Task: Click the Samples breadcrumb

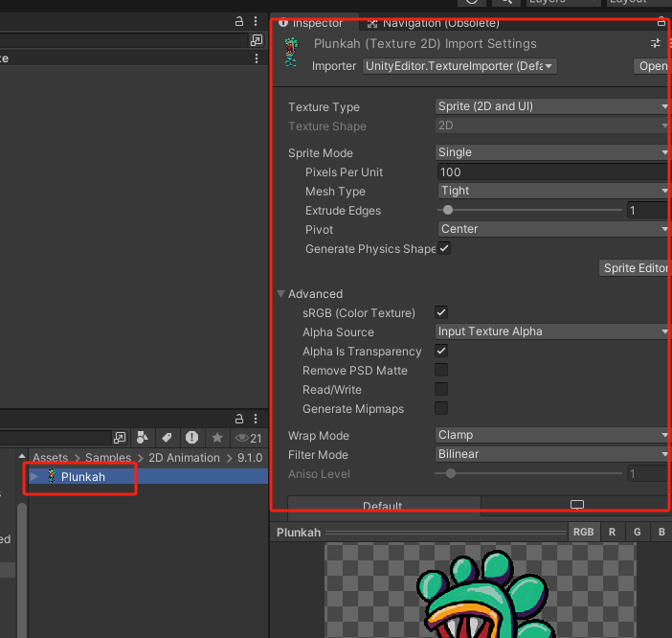Action: (x=108, y=458)
